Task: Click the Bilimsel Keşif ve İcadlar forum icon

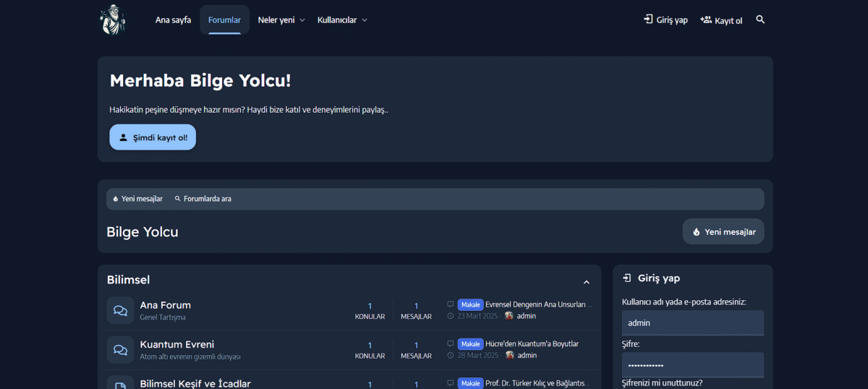Action: pos(120,383)
